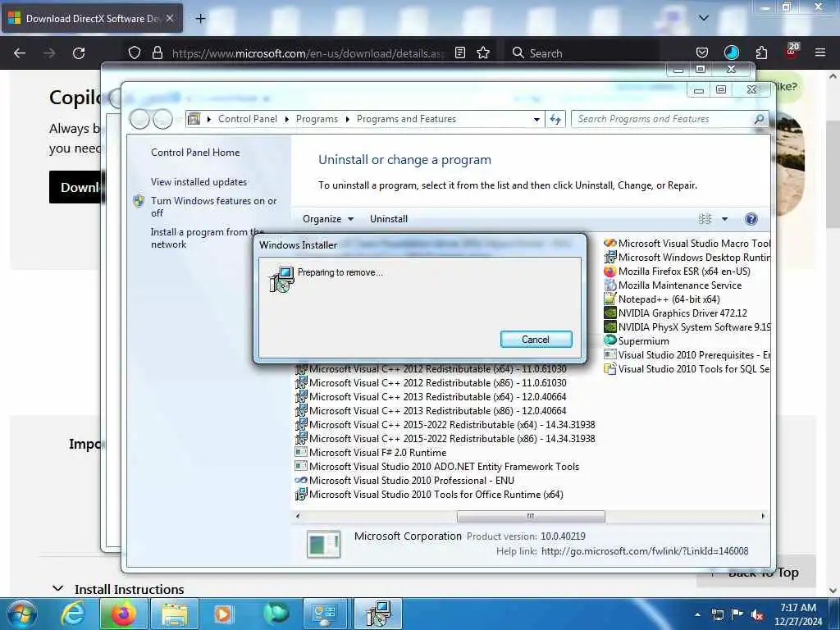The width and height of the screenshot is (840, 630).
Task: Select NVIDIA PhysX System Software entry
Action: (x=687, y=326)
